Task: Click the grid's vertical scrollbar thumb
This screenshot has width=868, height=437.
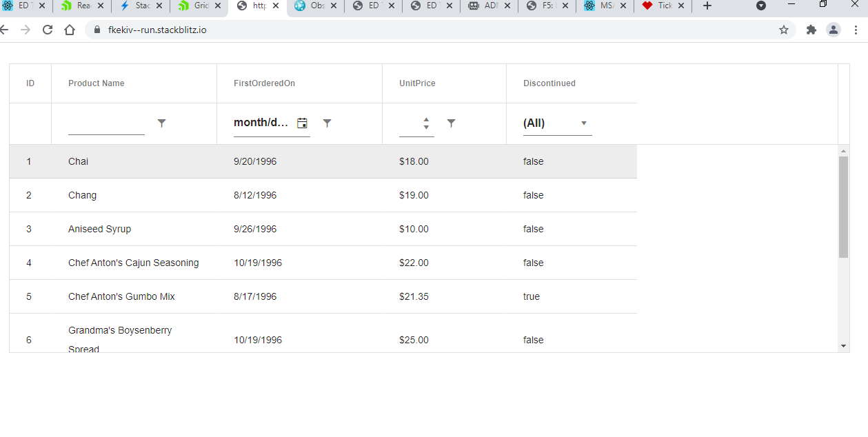Action: coord(843,207)
